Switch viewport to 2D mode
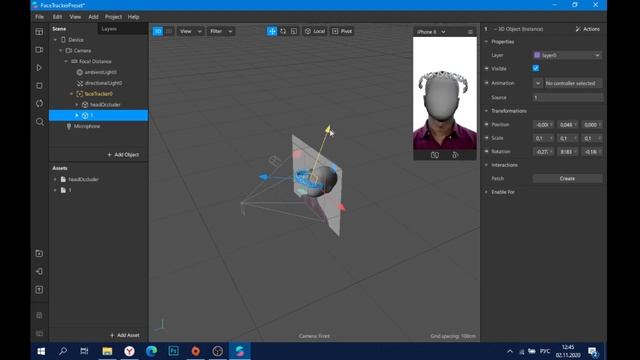Image resolution: width=640 pixels, height=360 pixels. [169, 31]
